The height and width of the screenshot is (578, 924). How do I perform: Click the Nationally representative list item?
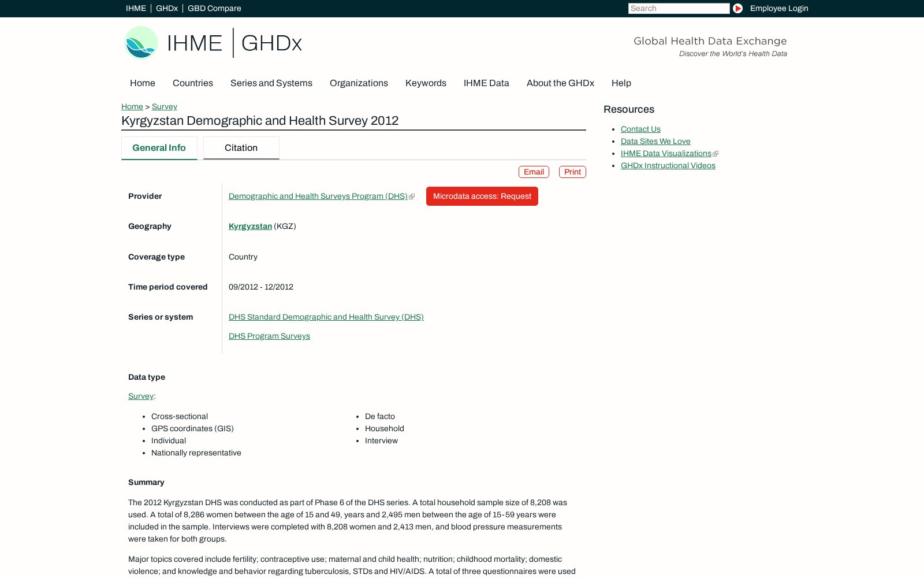(196, 453)
